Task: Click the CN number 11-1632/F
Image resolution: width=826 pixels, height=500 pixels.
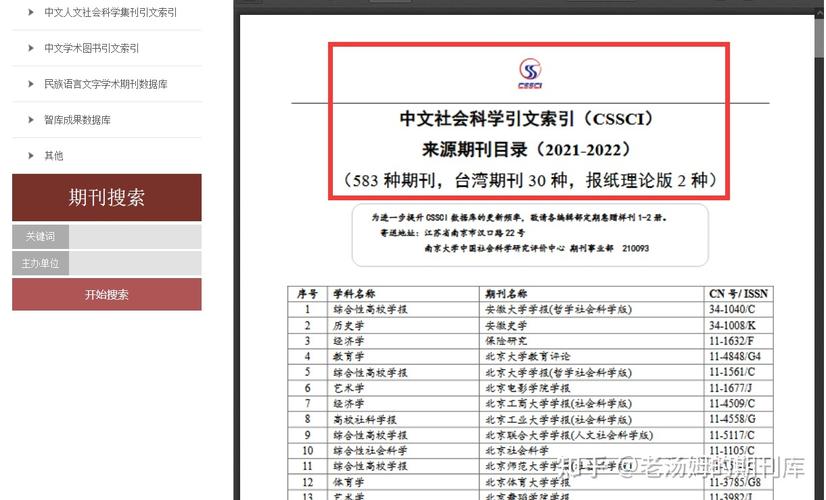Action: [x=731, y=341]
